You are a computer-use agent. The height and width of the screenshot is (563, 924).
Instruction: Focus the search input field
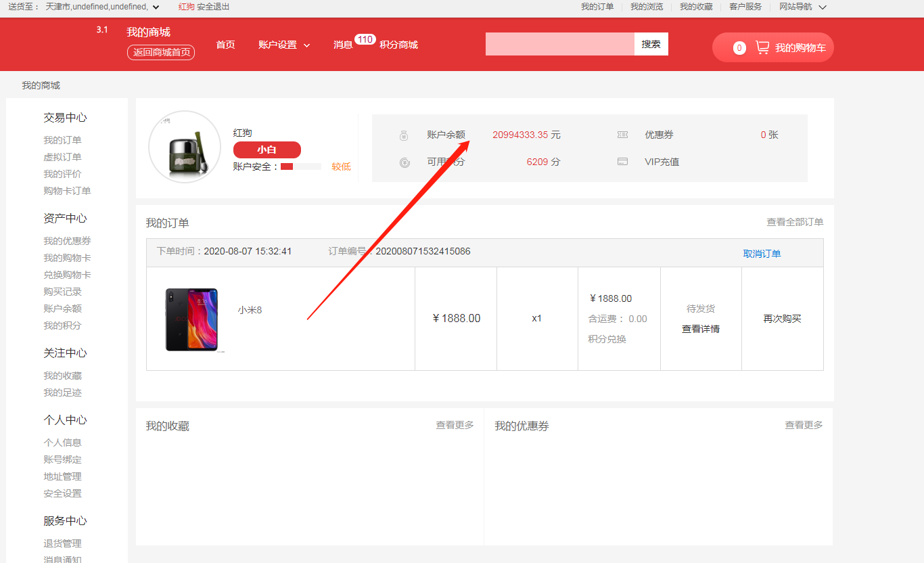tap(559, 44)
